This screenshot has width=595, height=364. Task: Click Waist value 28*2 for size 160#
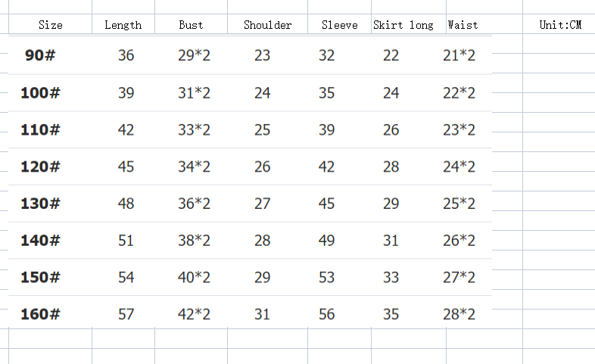(x=459, y=314)
